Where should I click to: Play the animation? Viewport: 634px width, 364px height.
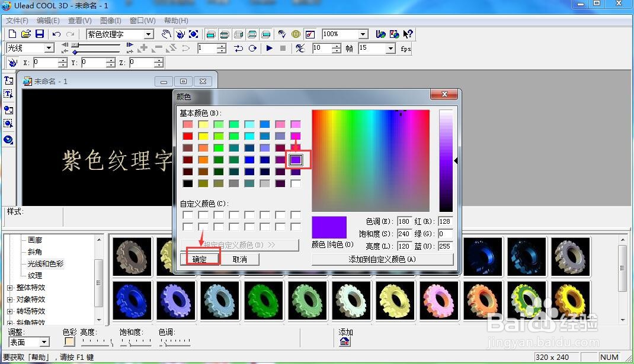click(x=269, y=49)
